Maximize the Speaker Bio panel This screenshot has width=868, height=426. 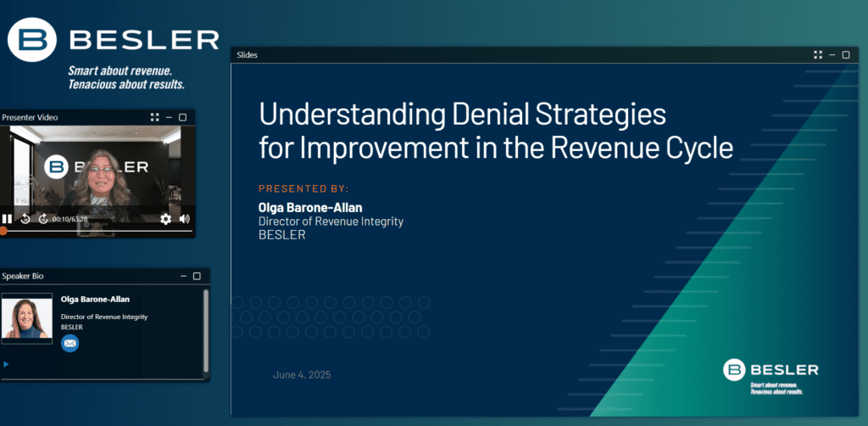197,276
